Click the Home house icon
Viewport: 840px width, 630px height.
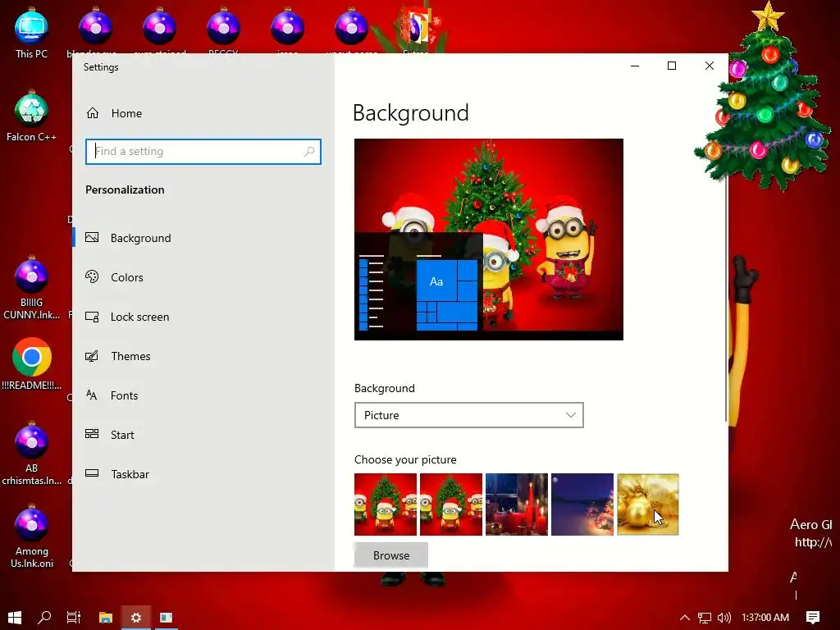click(x=93, y=113)
